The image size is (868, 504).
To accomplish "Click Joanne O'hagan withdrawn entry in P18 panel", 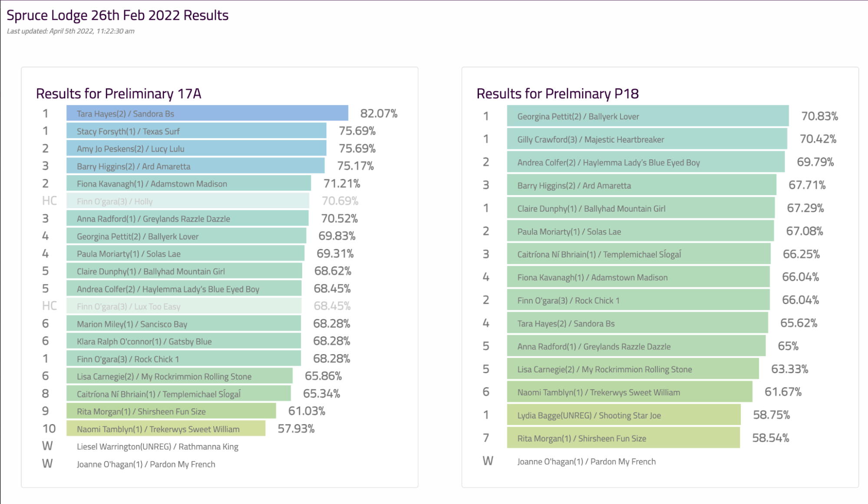I will (x=586, y=461).
